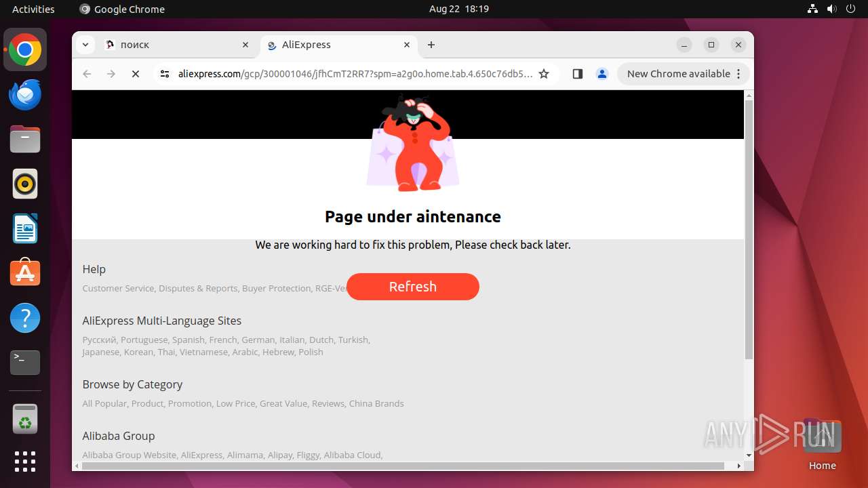Screen dimensions: 868x488
Task: Open the Files manager in the dock
Action: point(25,140)
